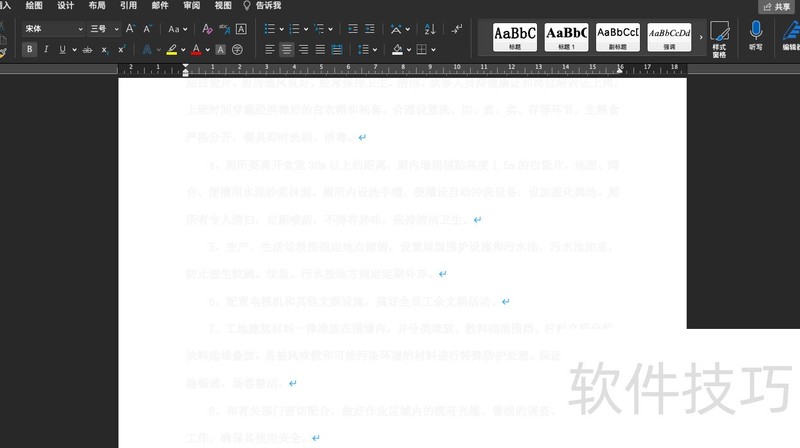Apply text effects
This screenshot has height=448, width=800.
[x=147, y=49]
